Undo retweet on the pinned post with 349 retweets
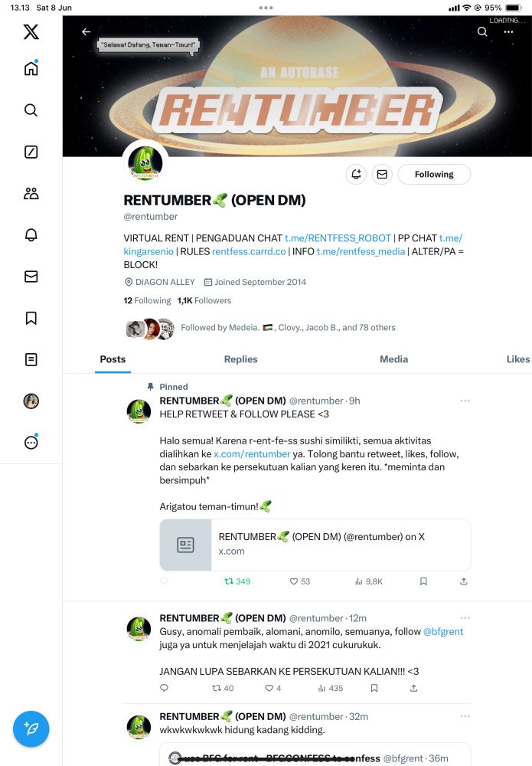 (x=237, y=581)
